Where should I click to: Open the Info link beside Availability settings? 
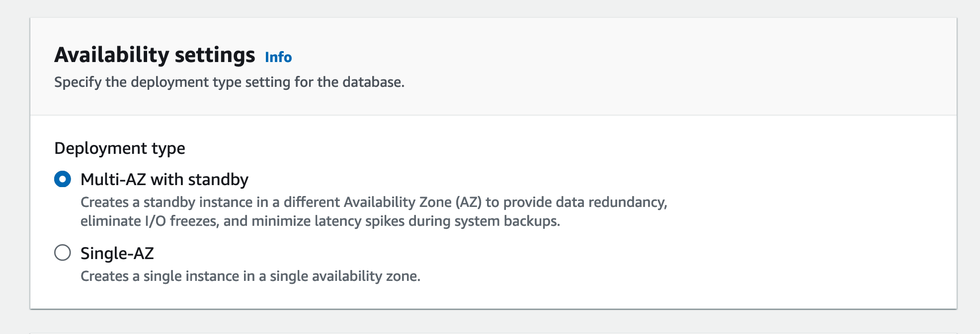pyautogui.click(x=278, y=57)
